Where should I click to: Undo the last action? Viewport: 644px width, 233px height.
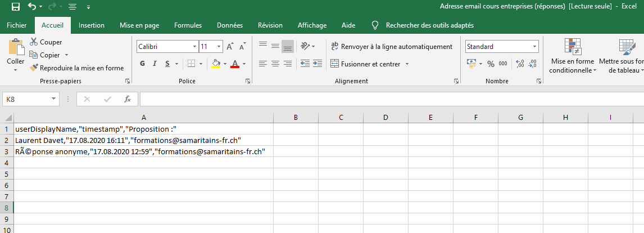(32, 7)
